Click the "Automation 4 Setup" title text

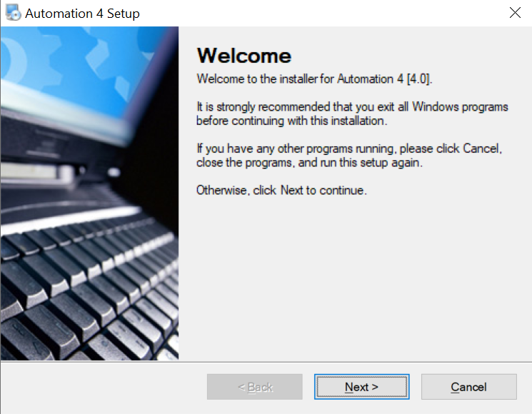(82, 14)
